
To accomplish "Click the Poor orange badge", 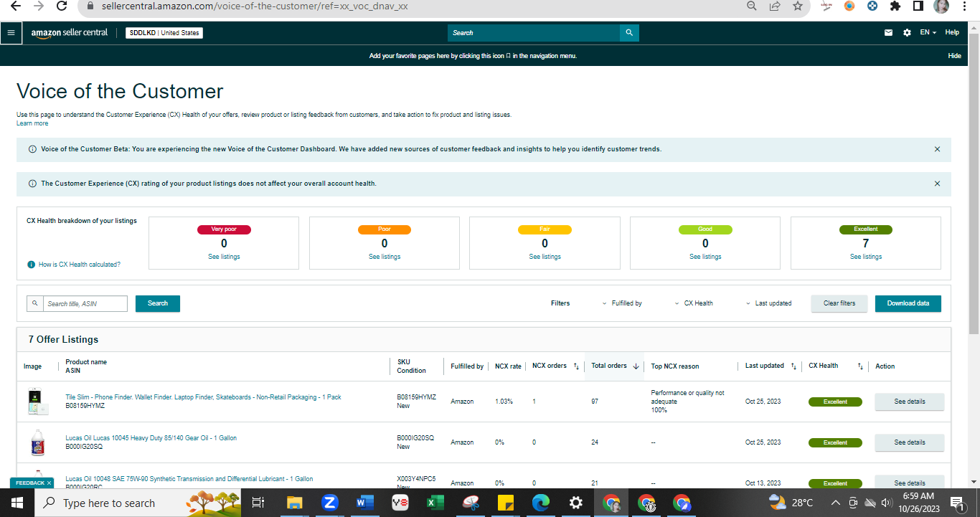I will [385, 229].
